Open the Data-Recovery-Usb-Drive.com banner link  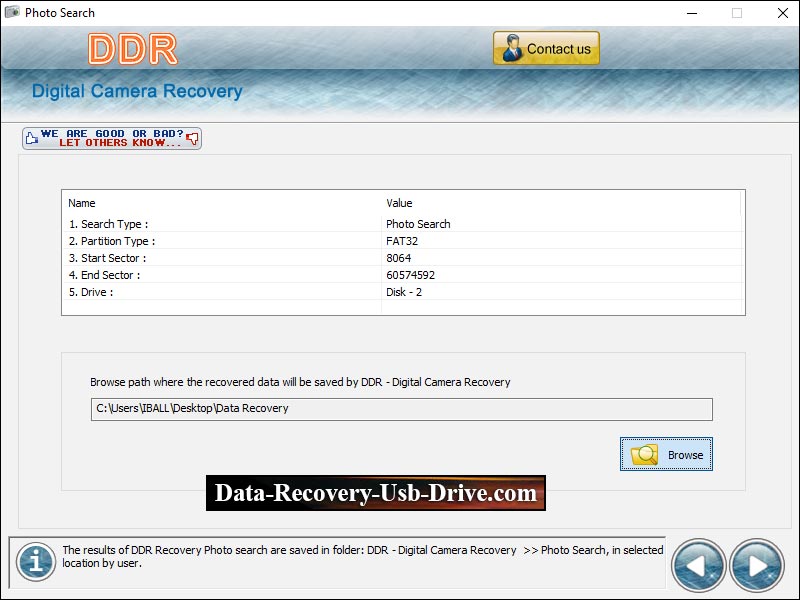376,493
